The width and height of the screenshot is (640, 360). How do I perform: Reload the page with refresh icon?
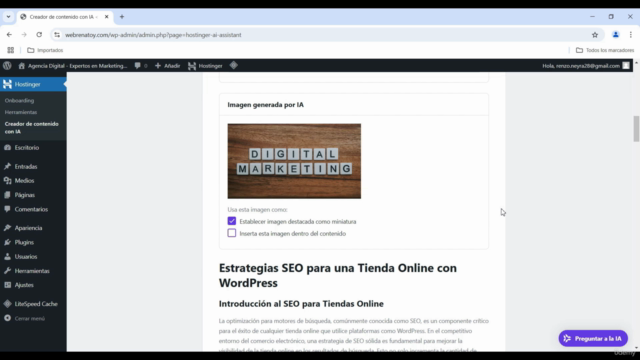coord(39,35)
